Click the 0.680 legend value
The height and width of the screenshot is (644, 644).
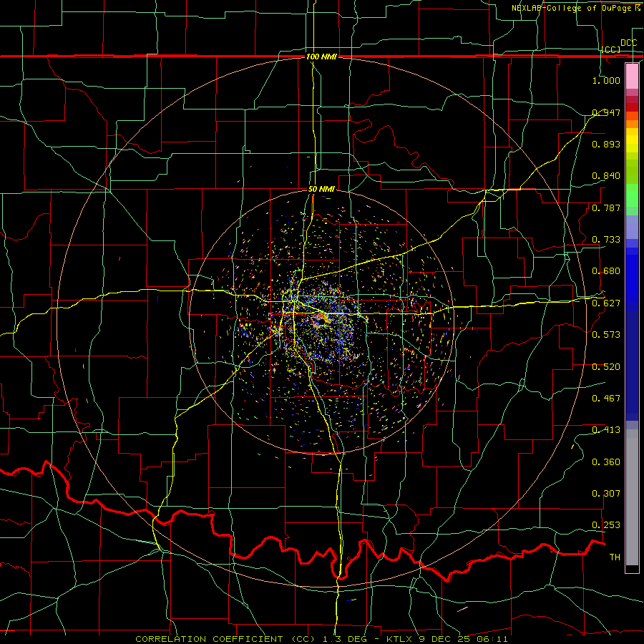[x=606, y=271]
